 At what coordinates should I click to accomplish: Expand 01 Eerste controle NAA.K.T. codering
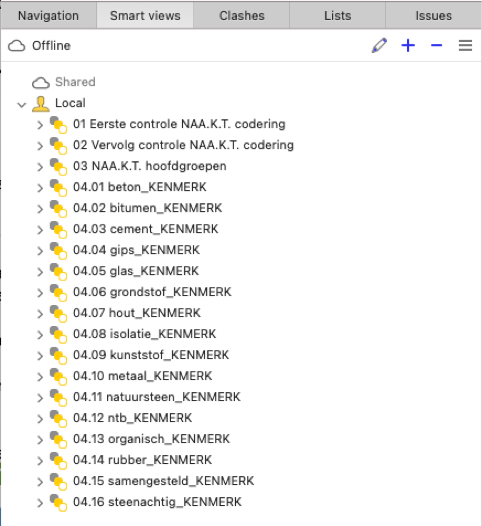click(40, 125)
